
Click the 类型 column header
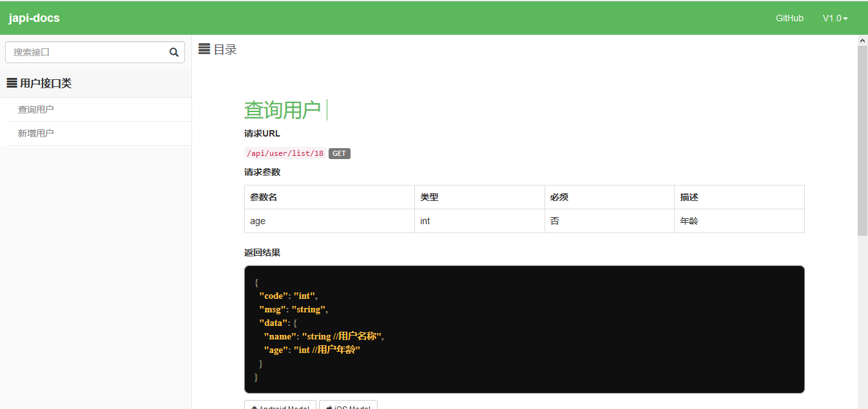[x=479, y=197]
